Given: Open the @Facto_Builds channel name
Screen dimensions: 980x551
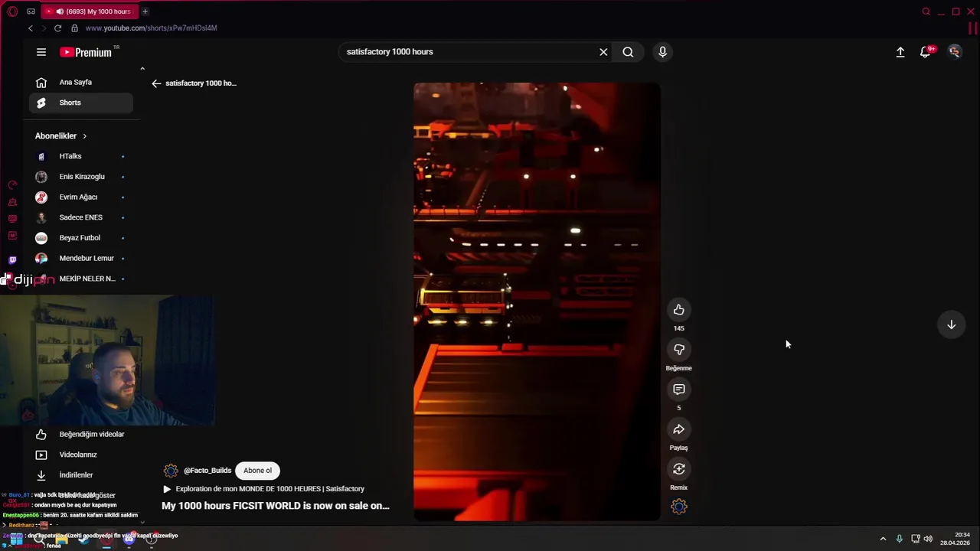Looking at the screenshot, I should coord(207,471).
